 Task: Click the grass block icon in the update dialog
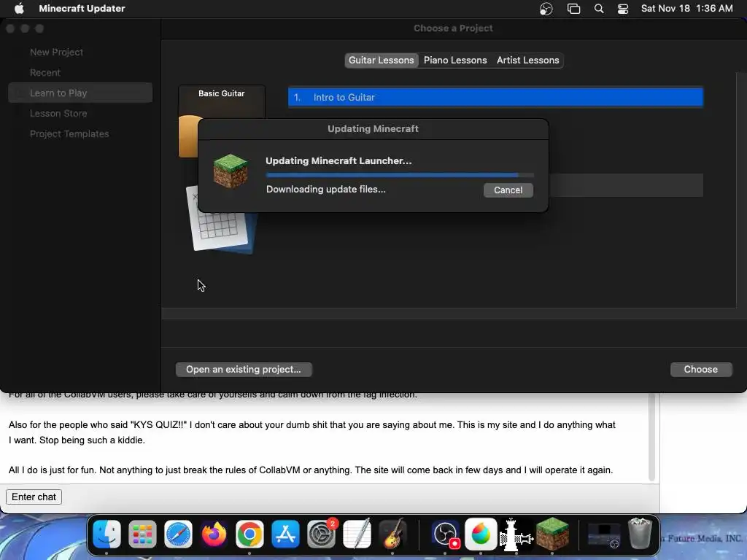[231, 171]
